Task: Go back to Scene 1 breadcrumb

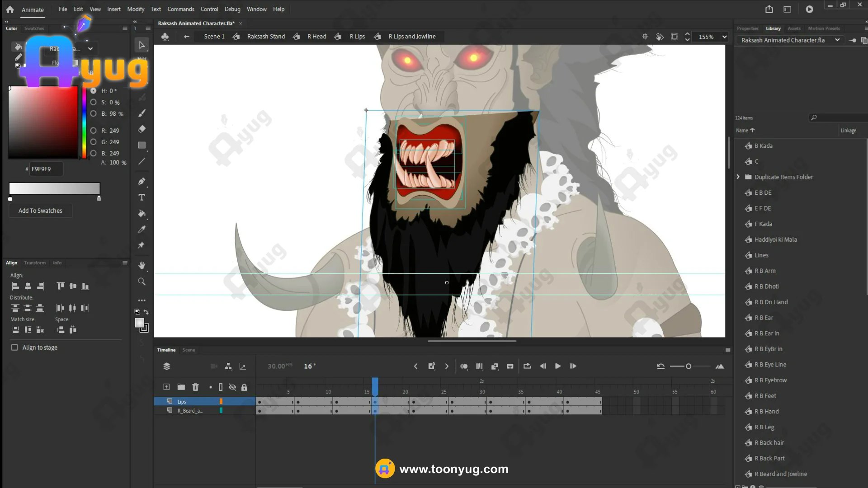Action: (x=214, y=37)
